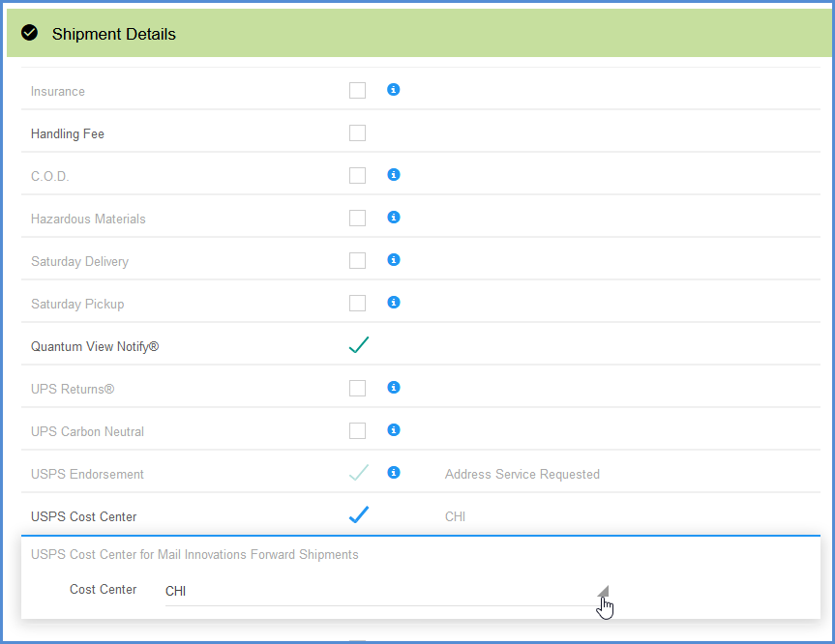Open the Cost Center dropdown arrow
The height and width of the screenshot is (644, 835).
[603, 592]
